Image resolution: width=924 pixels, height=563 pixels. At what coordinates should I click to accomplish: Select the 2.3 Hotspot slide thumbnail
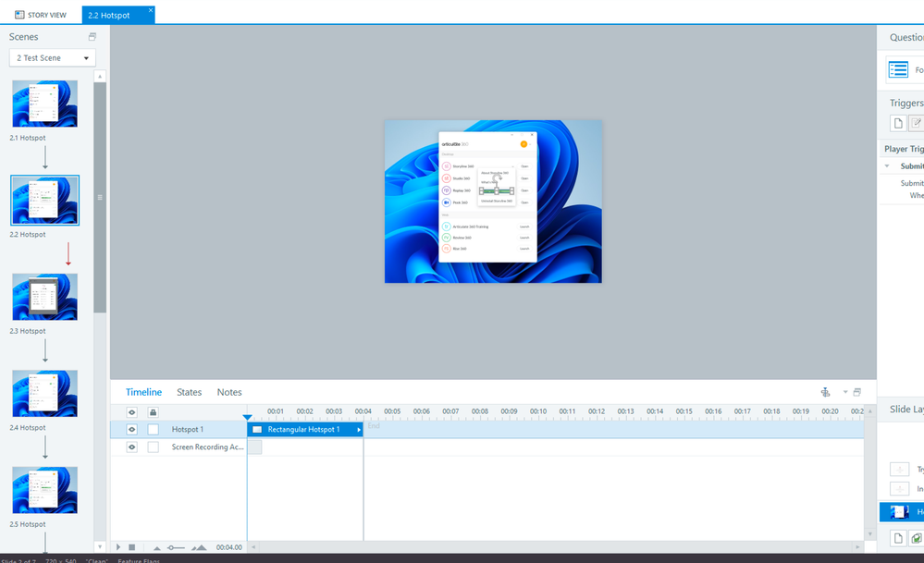click(x=44, y=297)
